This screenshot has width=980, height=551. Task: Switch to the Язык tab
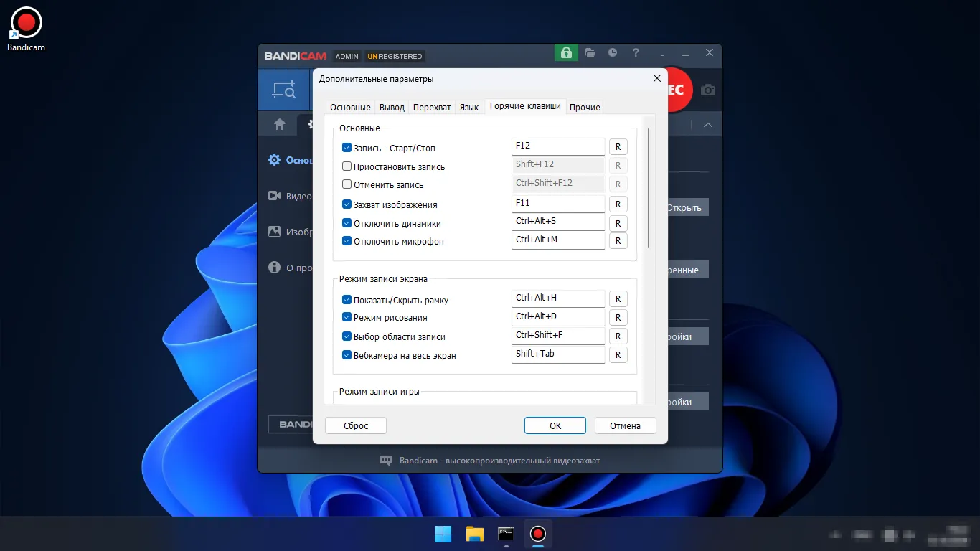click(469, 107)
